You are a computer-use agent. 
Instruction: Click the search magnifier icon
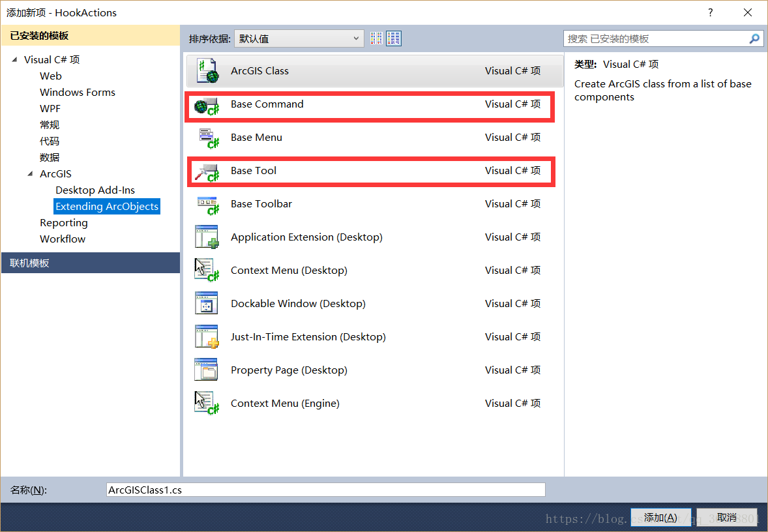[x=754, y=38]
